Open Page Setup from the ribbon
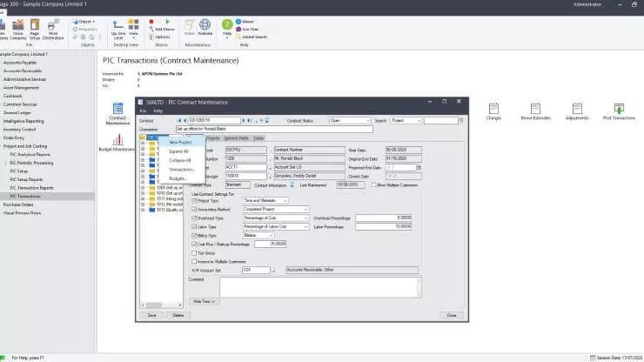The height and width of the screenshot is (362, 644). [35, 30]
